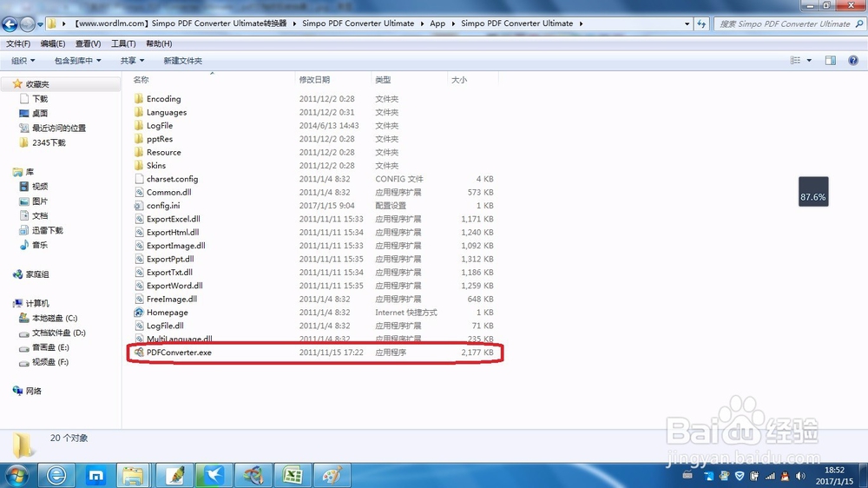
Task: Open the 查看(V) menu
Action: 88,43
